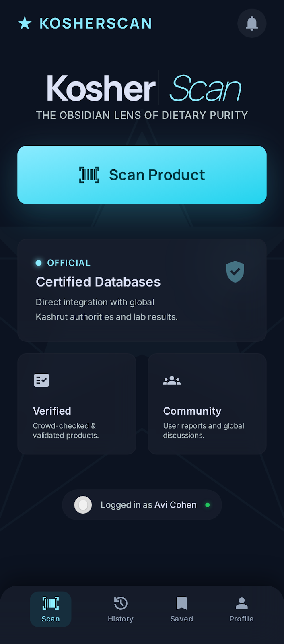Image resolution: width=284 pixels, height=644 pixels.
Task: Open the History tab label
Action: [121, 619]
